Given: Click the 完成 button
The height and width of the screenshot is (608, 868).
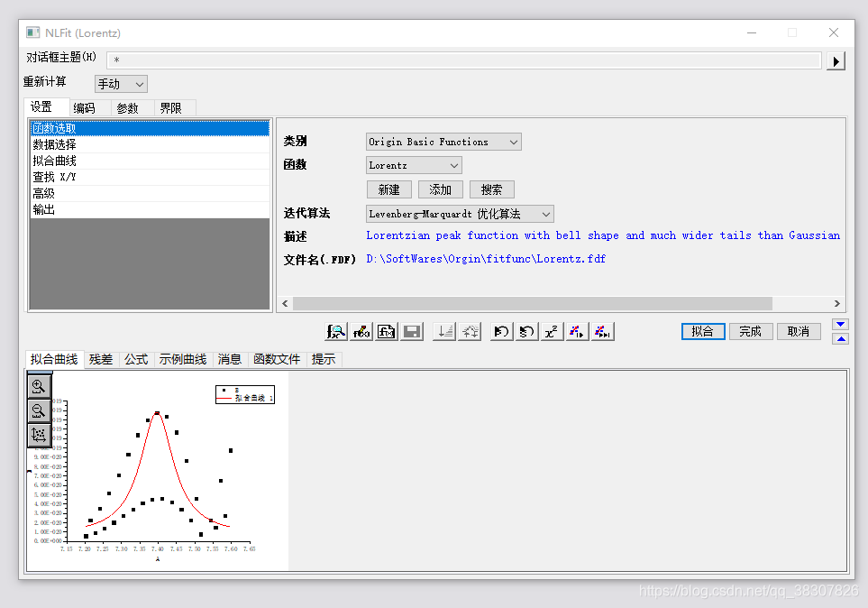Looking at the screenshot, I should [x=751, y=331].
